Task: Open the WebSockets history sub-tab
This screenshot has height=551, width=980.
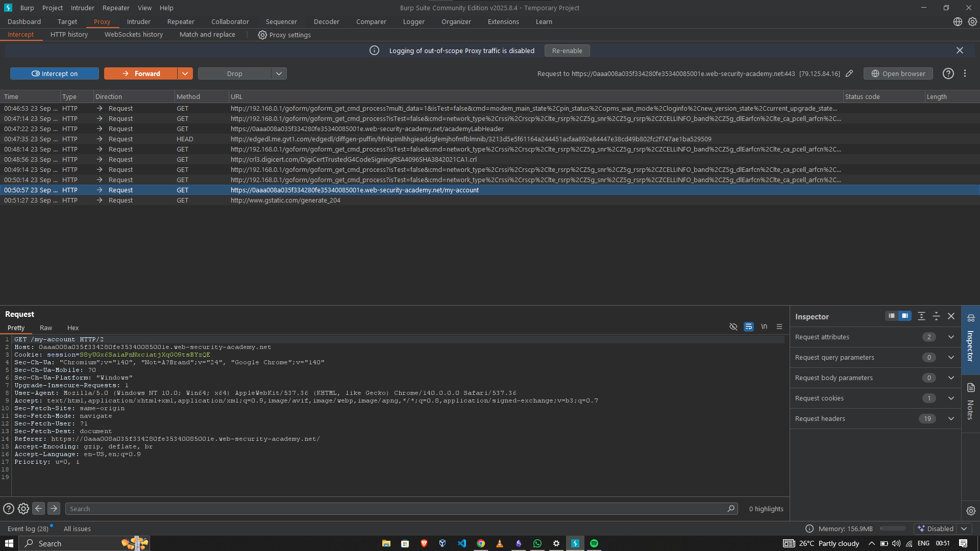Action: tap(134, 35)
